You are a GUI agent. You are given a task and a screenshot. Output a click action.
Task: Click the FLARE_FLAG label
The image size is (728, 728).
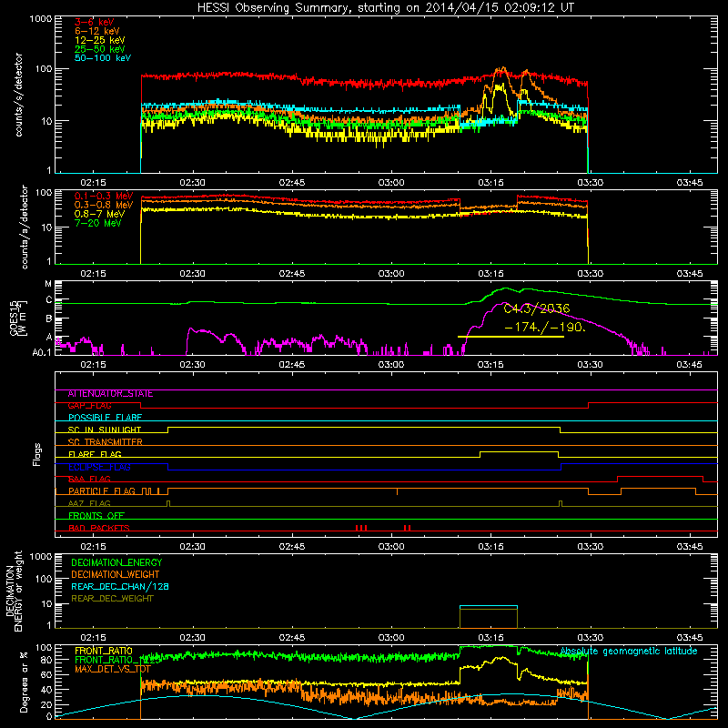coord(95,454)
